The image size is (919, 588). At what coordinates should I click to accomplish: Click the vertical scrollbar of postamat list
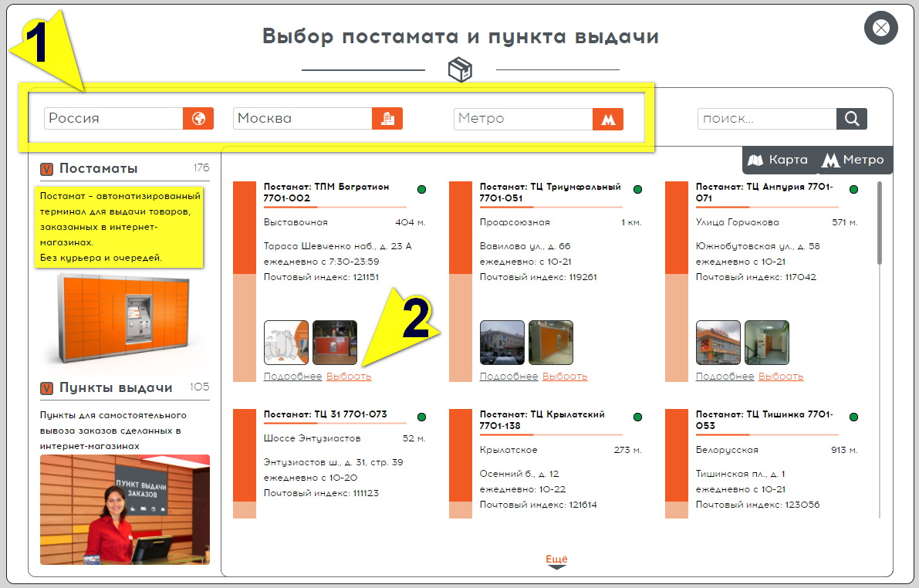click(x=879, y=224)
